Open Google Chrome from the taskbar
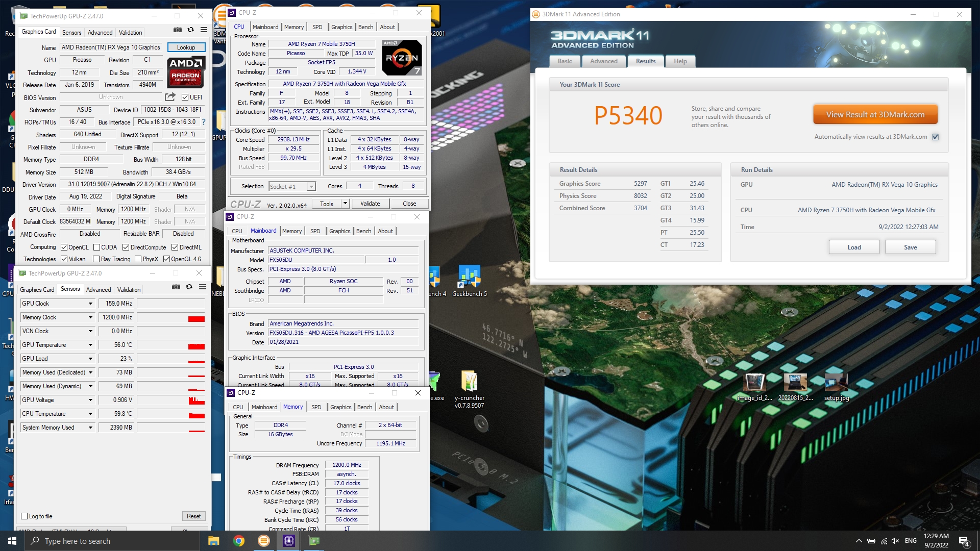This screenshot has width=980, height=551. point(238,541)
